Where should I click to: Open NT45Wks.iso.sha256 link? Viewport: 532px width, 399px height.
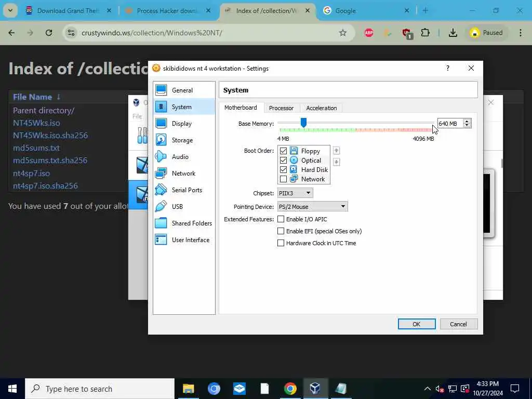point(50,136)
